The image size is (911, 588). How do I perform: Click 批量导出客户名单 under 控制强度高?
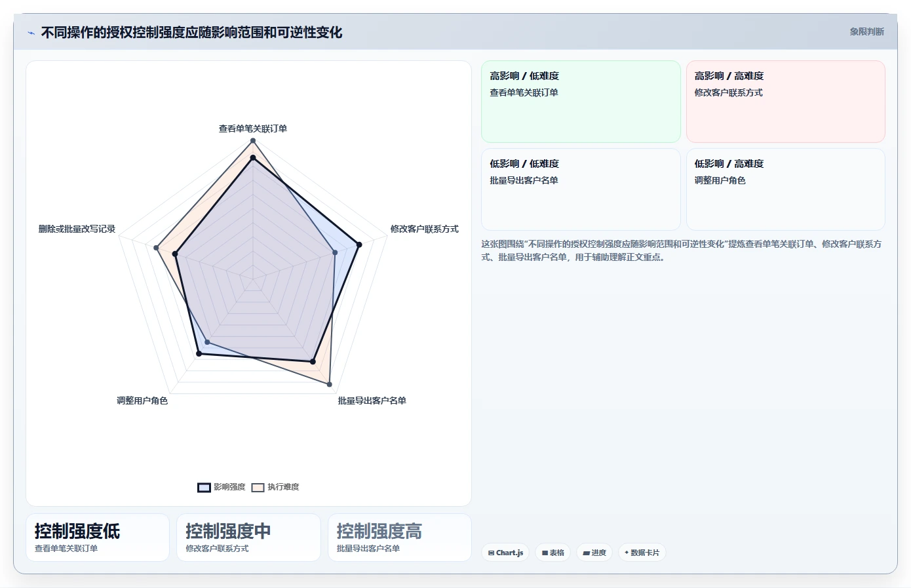(368, 549)
